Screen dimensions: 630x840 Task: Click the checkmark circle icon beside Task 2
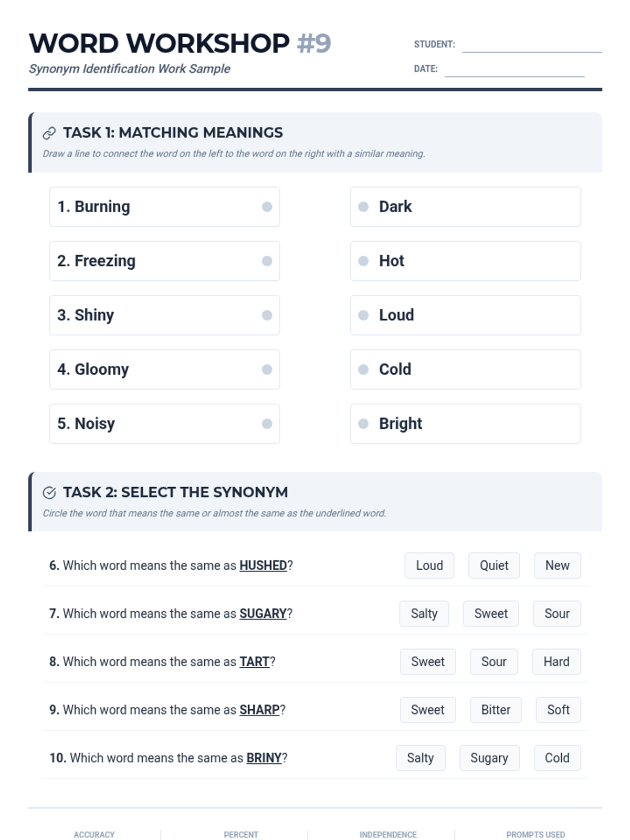(x=49, y=492)
